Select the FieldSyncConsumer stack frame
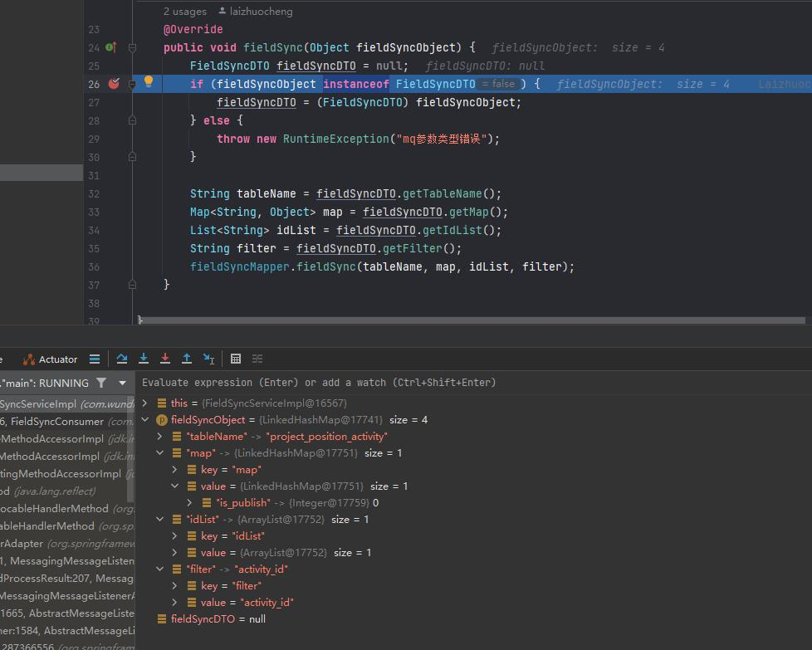The image size is (812, 650). tap(66, 422)
